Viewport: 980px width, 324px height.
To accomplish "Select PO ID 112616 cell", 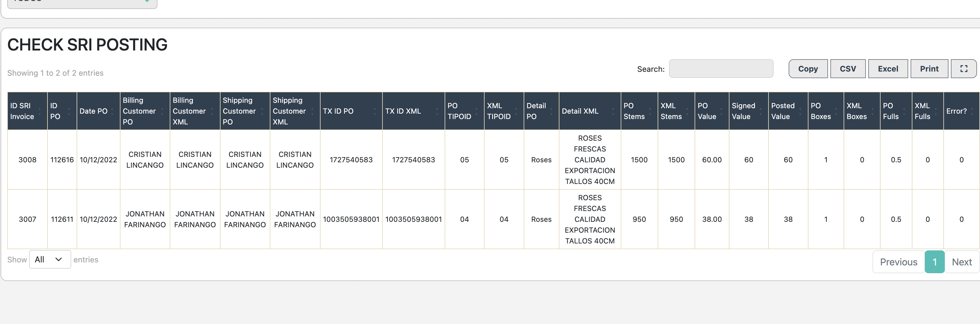I will tap(62, 160).
